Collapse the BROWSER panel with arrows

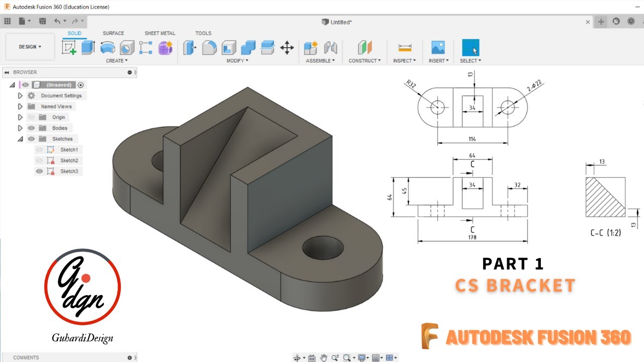pos(7,72)
